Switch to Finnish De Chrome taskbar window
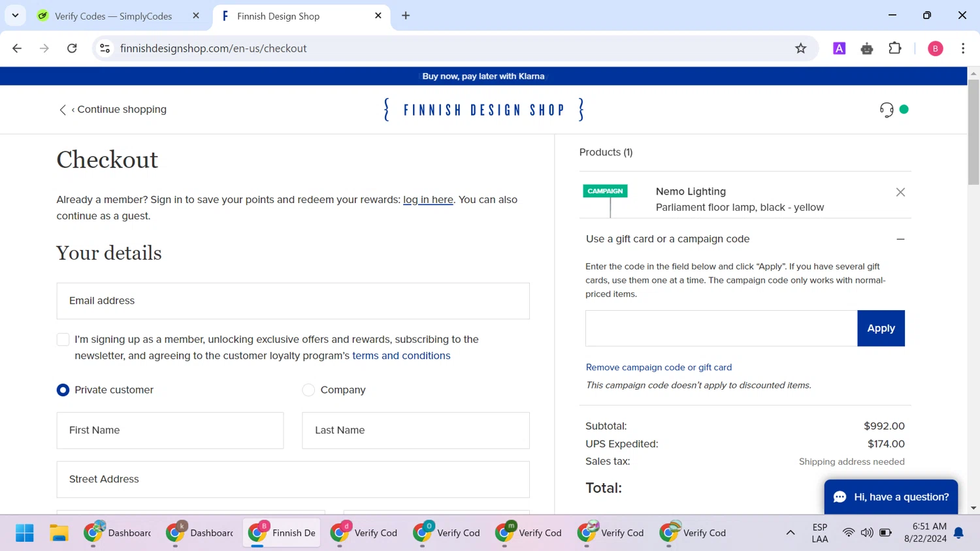Image resolution: width=980 pixels, height=551 pixels. 282,533
